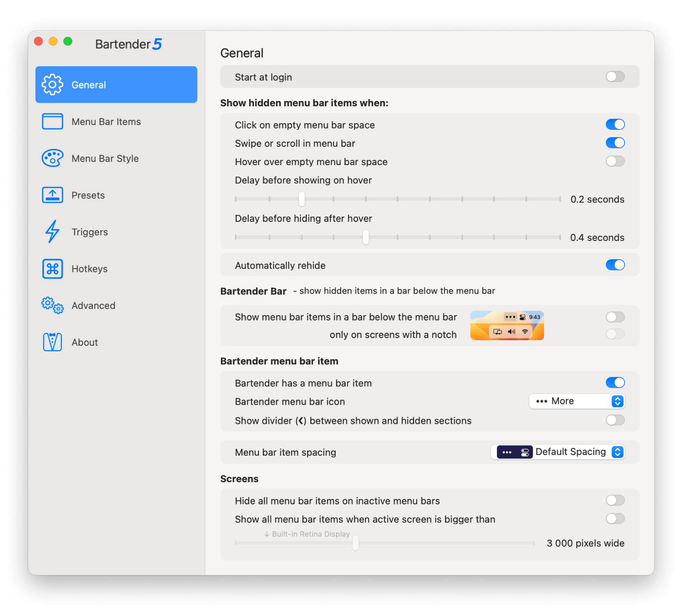This screenshot has width=680, height=616.
Task: Select the Hotkeys command-key icon
Action: (x=52, y=269)
